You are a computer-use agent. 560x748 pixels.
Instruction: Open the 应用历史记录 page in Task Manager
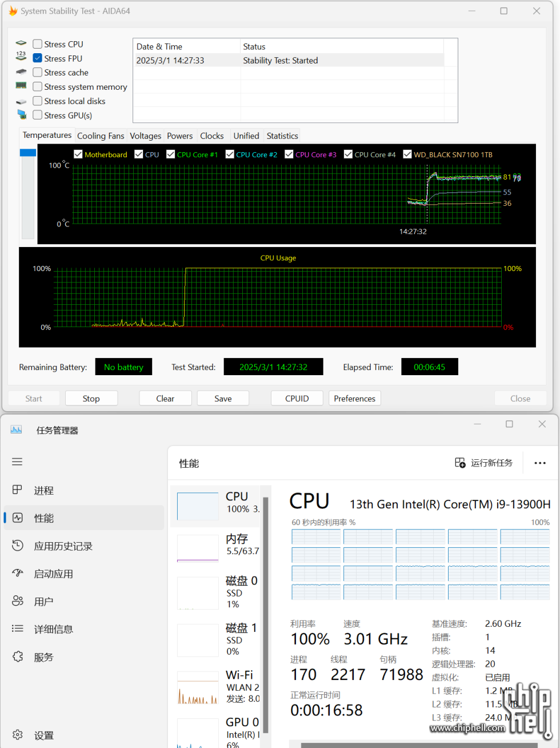pos(84,546)
